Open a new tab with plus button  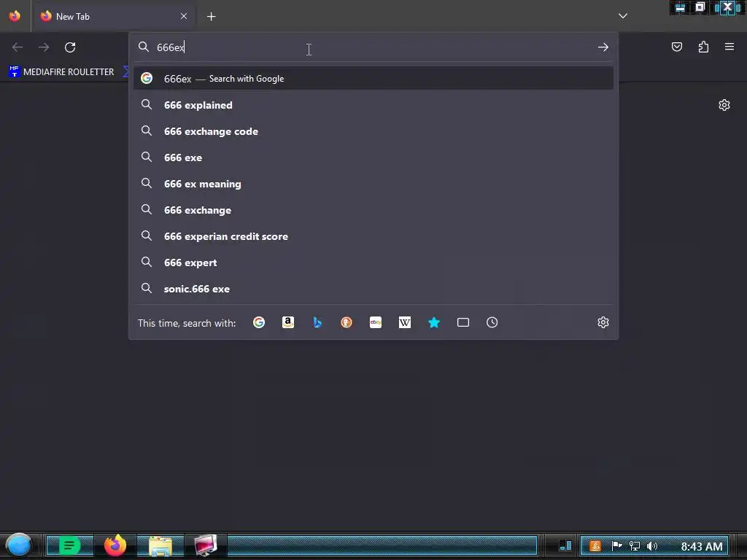click(x=211, y=17)
